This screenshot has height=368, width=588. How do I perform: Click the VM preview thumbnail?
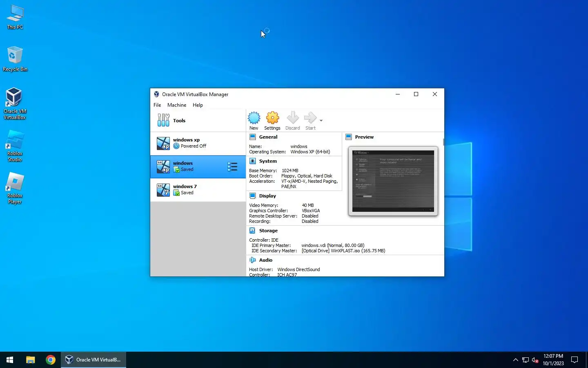393,181
